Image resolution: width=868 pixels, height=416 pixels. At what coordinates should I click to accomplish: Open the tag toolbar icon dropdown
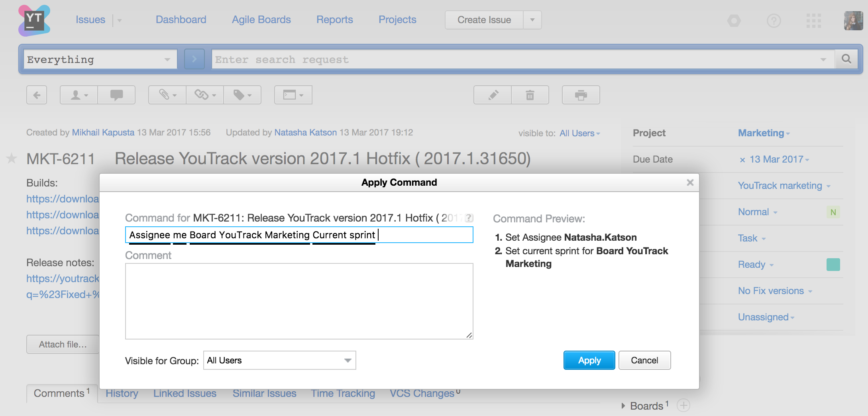pos(242,95)
